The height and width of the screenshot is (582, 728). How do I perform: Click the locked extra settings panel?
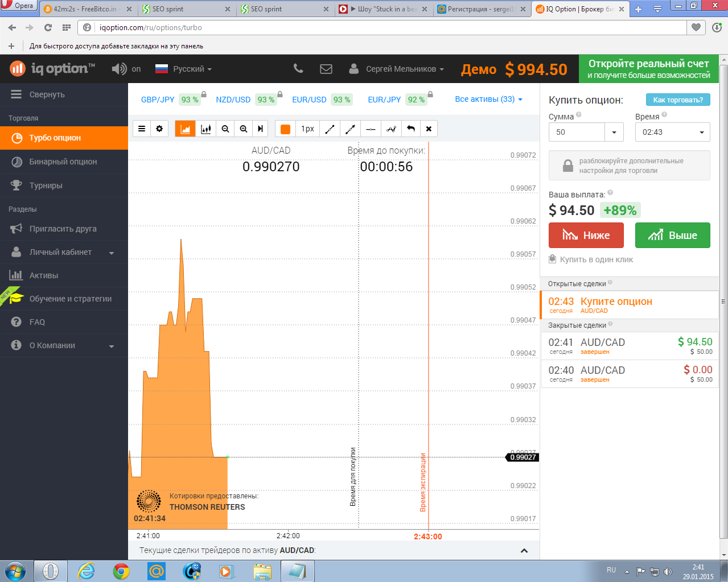pyautogui.click(x=630, y=166)
